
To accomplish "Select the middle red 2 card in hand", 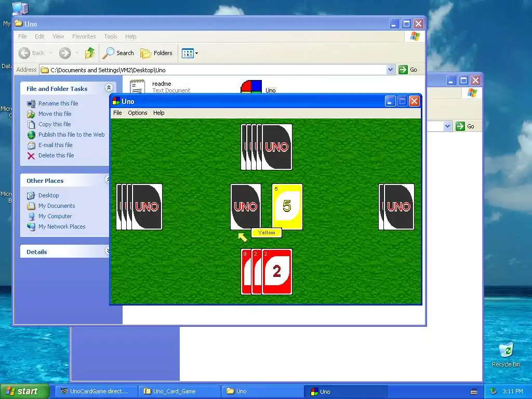I will [x=257, y=271].
